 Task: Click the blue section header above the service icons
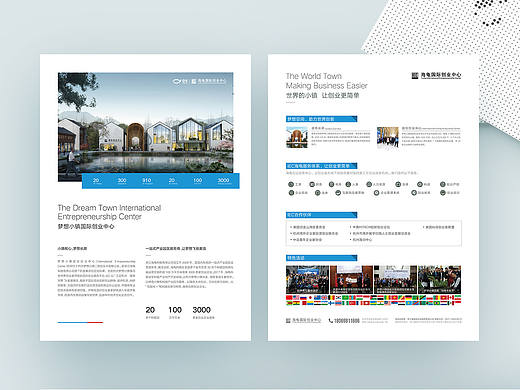pyautogui.click(x=321, y=166)
